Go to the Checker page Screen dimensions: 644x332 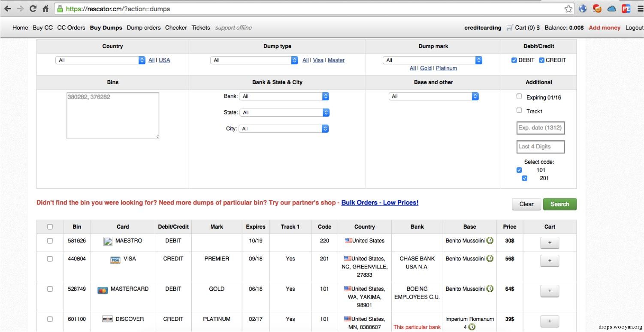pyautogui.click(x=176, y=28)
